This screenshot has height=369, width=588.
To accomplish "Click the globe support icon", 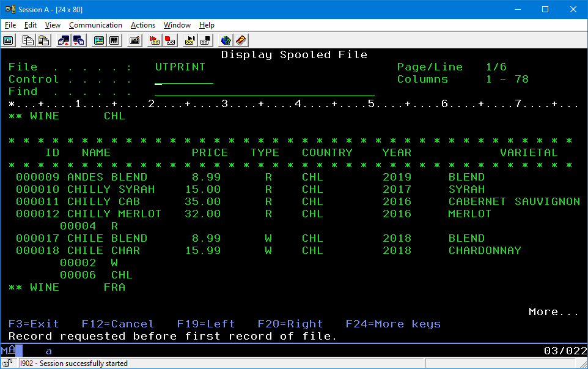I will pos(226,40).
